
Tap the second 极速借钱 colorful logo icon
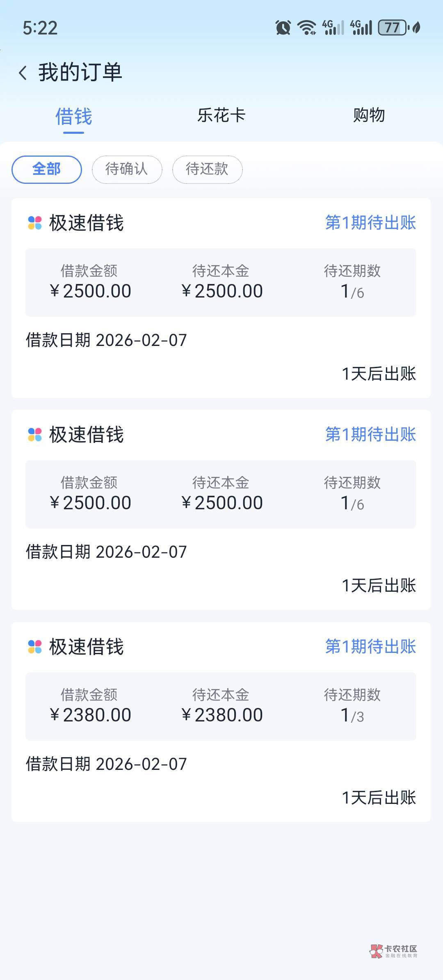(35, 435)
